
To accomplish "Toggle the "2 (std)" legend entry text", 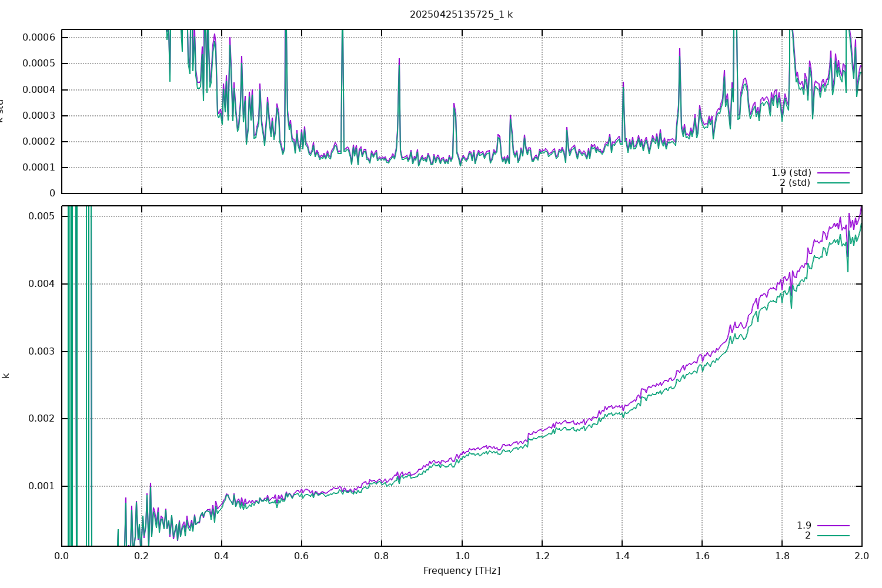I will [795, 183].
